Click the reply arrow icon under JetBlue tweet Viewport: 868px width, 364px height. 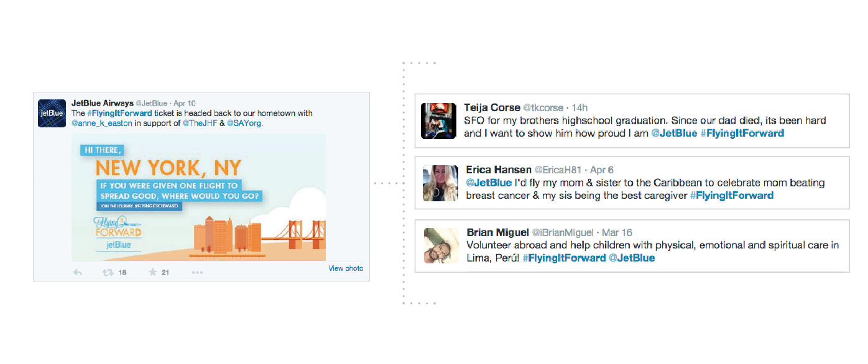coord(77,273)
